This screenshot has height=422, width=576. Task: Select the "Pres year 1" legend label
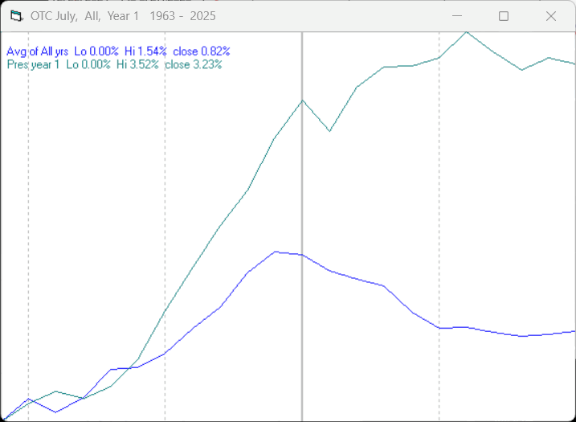33,65
